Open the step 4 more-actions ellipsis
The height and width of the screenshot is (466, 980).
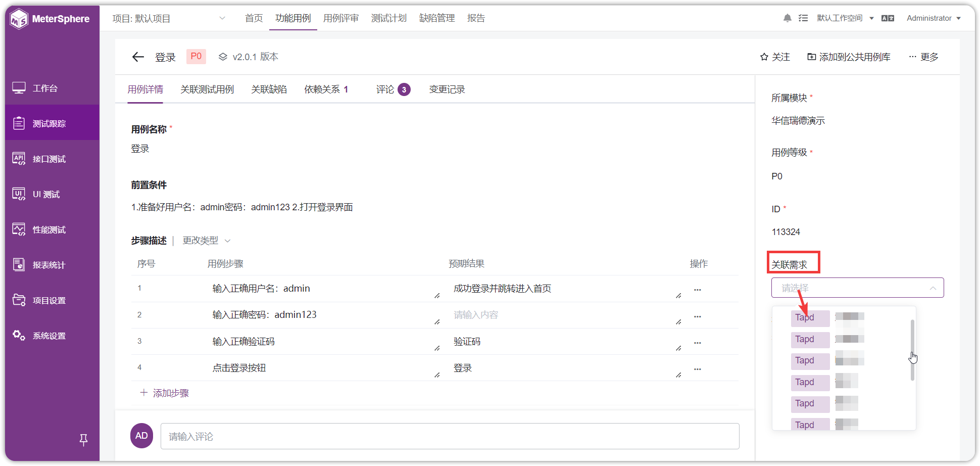[698, 369]
